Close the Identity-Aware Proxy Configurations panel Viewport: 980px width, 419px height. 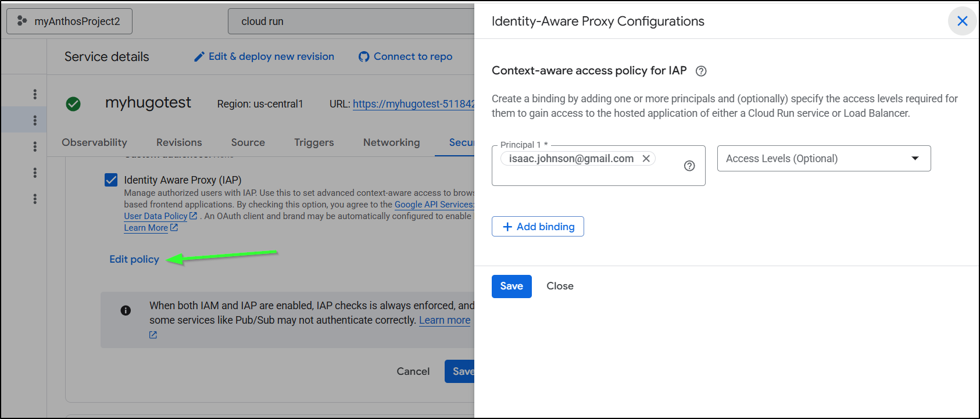point(962,22)
